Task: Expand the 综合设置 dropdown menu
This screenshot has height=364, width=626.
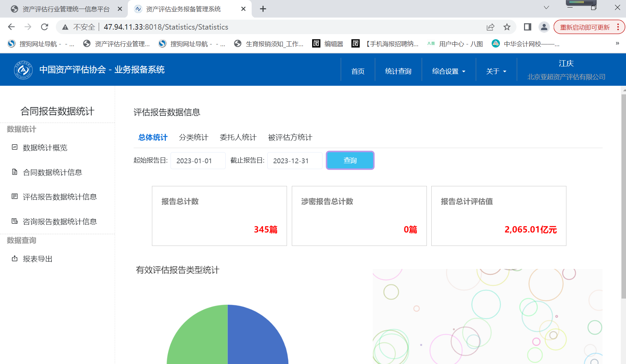Action: point(449,71)
